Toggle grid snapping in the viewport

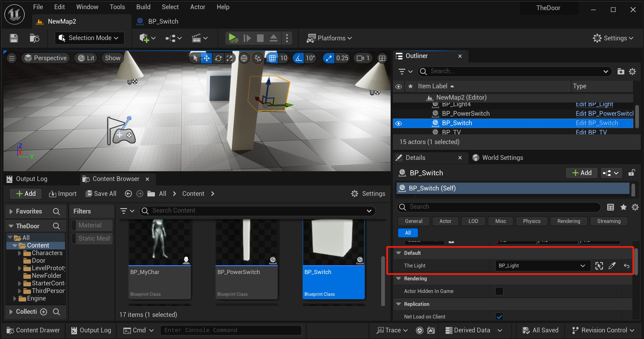[x=272, y=58]
